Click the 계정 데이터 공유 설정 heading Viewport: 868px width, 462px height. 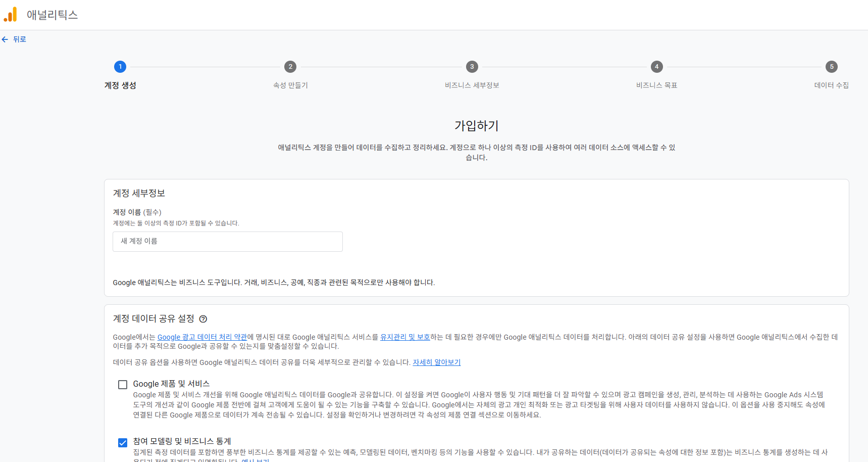(154, 318)
